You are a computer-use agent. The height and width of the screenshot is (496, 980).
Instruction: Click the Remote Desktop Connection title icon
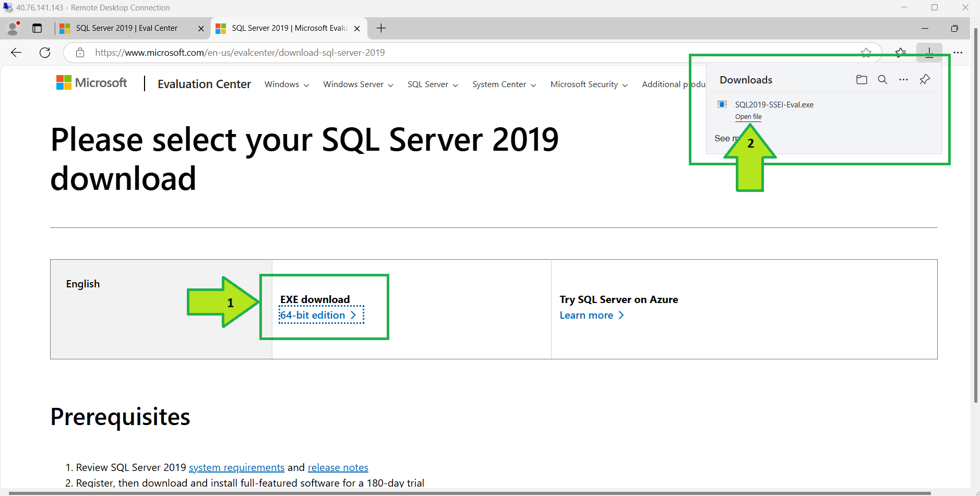(x=8, y=7)
